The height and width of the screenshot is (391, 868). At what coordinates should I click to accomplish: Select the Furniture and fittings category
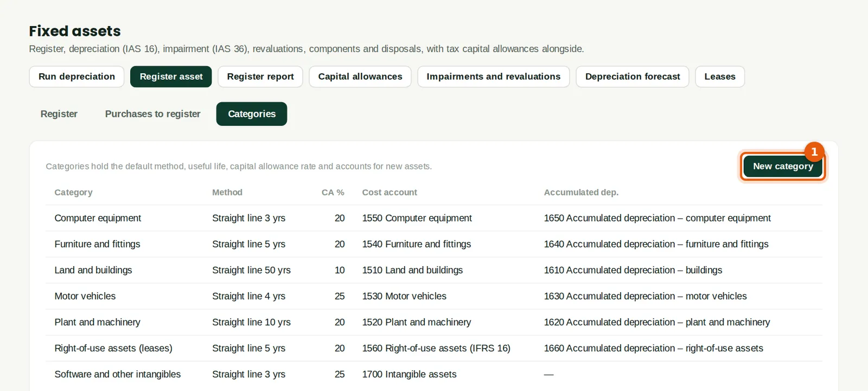434,244
